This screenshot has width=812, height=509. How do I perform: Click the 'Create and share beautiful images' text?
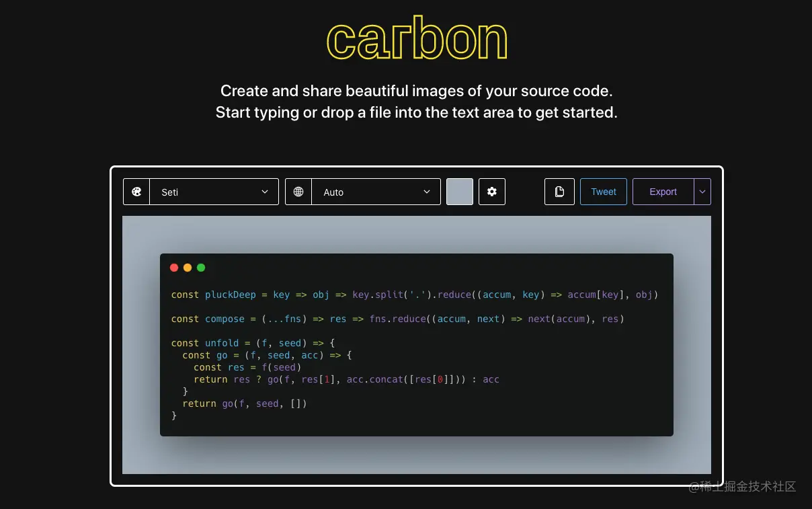417,91
